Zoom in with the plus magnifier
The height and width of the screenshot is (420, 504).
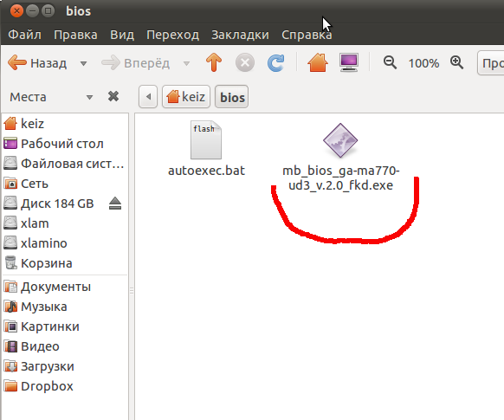(456, 62)
